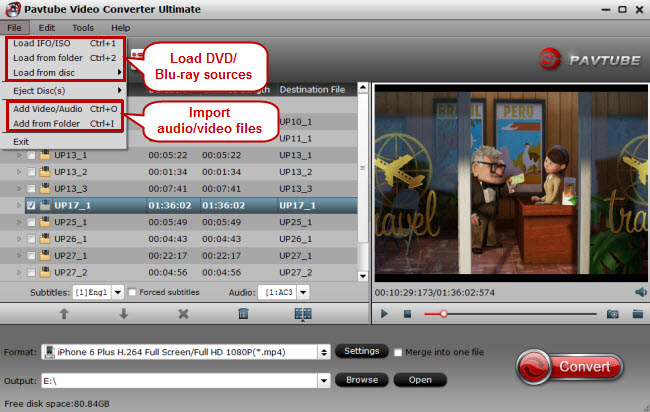Screen dimensions: 650x412
Task: Open the Format profile dropdown
Action: coord(324,352)
